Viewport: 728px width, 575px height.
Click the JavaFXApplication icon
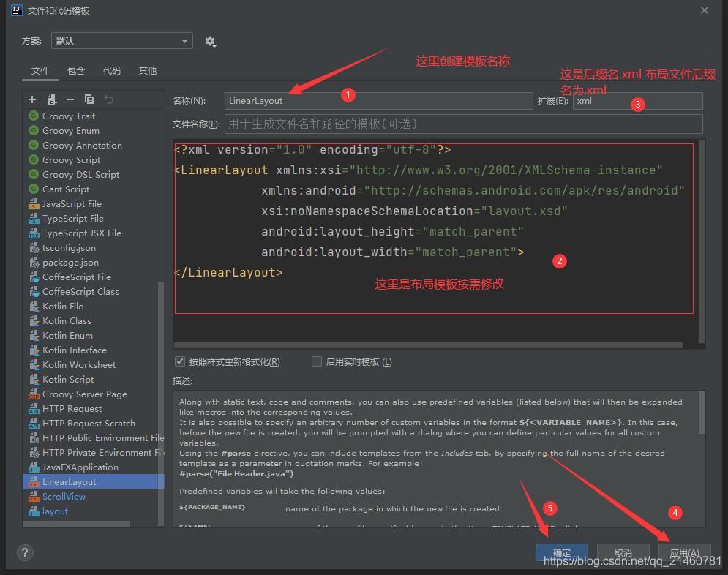(34, 467)
